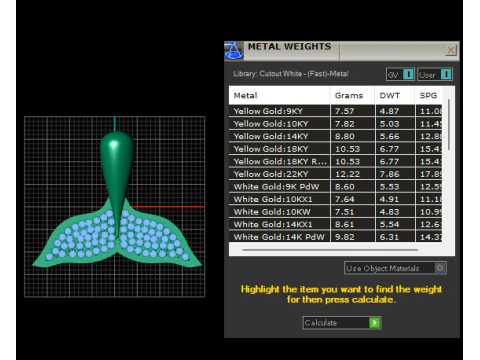480x360 pixels.
Task: Select the White Gold:14K PdW row
Action: pyautogui.click(x=336, y=237)
